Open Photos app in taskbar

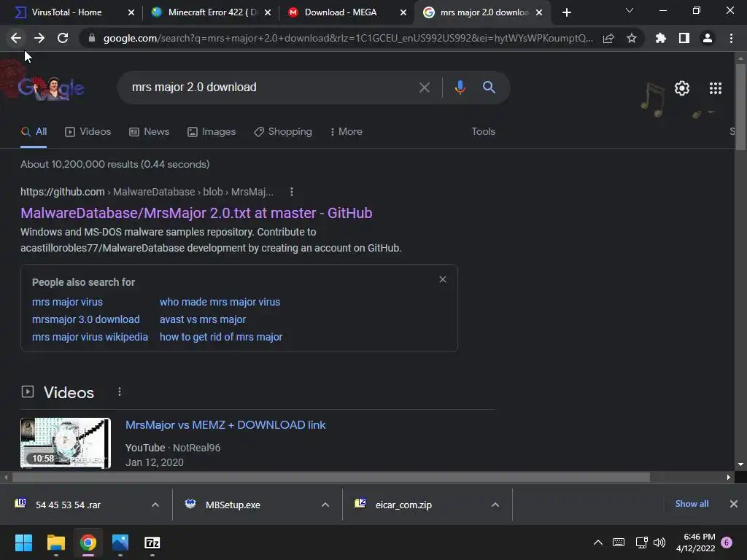(x=120, y=542)
